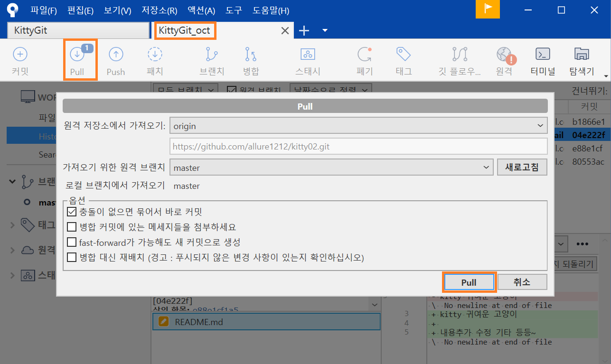Click the commit details scrollbar down arrow

[375, 305]
